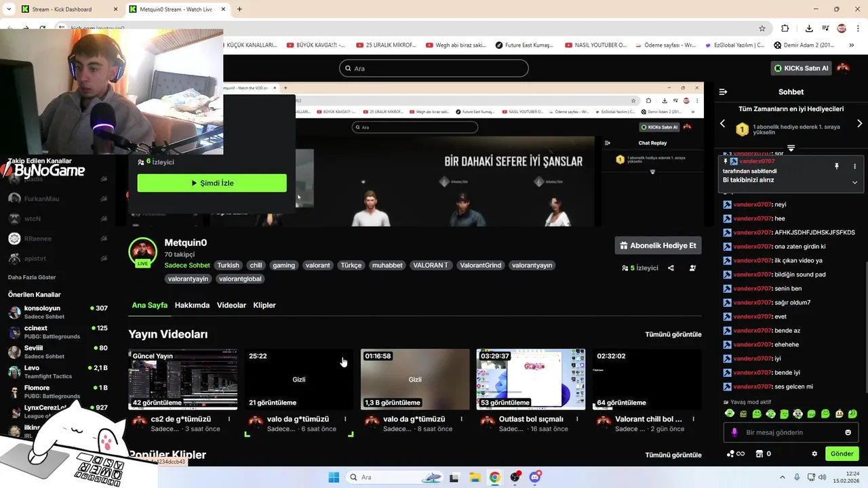Open browser downloads icon
This screenshot has width=868, height=488.
[x=809, y=28]
